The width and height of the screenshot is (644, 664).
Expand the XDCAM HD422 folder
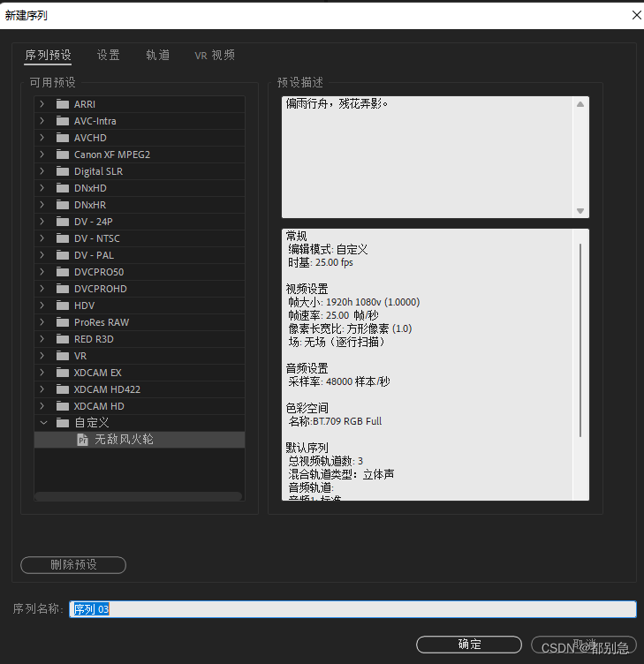click(42, 389)
